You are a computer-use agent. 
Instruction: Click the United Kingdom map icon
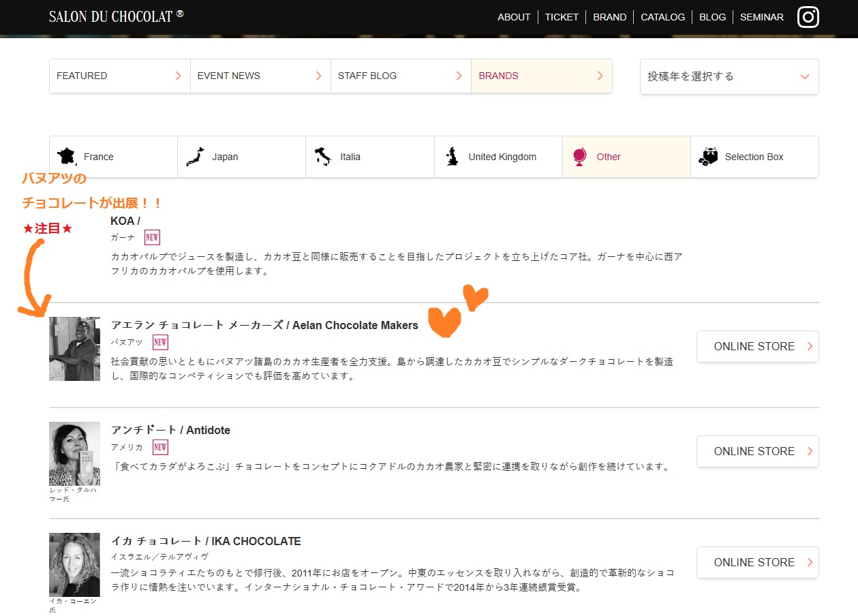[452, 157]
